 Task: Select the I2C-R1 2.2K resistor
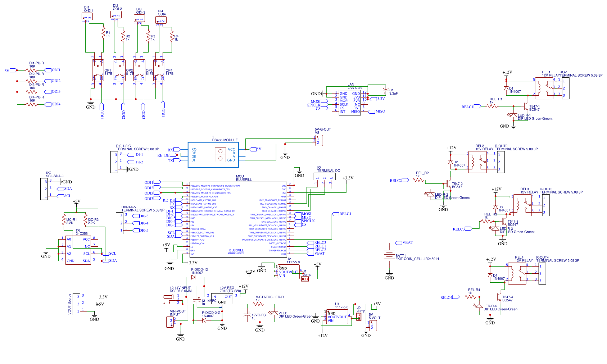point(64,219)
